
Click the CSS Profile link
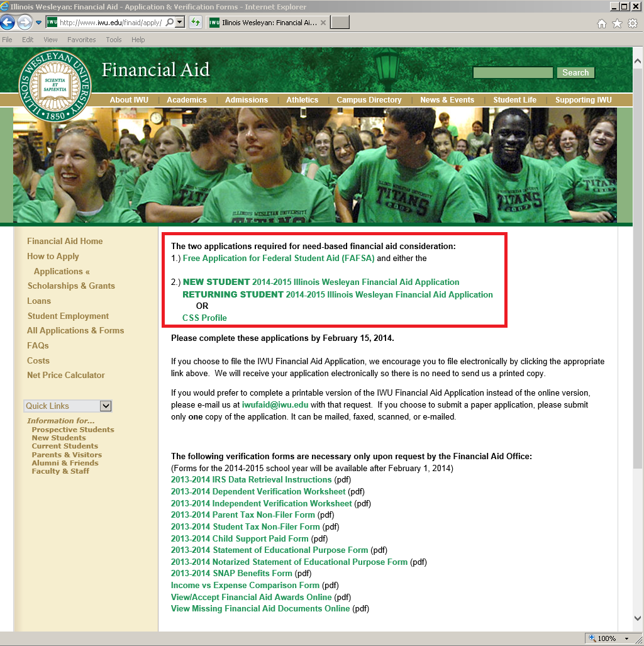pos(204,318)
